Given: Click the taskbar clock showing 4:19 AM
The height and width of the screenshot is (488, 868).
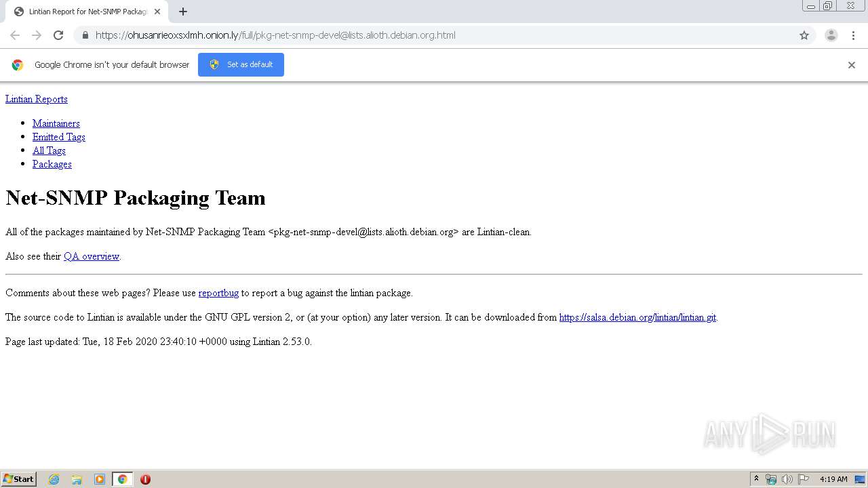Looking at the screenshot, I should 833,479.
